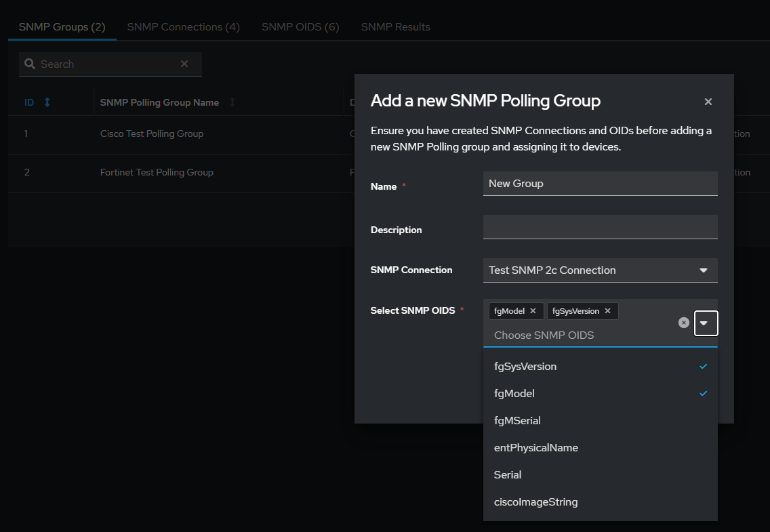Click the Description input field
The height and width of the screenshot is (532, 770).
click(600, 227)
